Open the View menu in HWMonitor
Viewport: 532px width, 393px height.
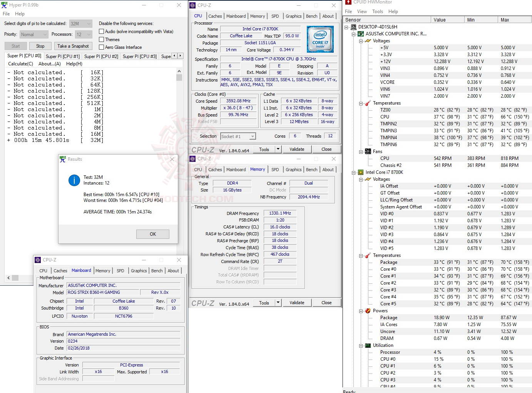point(362,12)
